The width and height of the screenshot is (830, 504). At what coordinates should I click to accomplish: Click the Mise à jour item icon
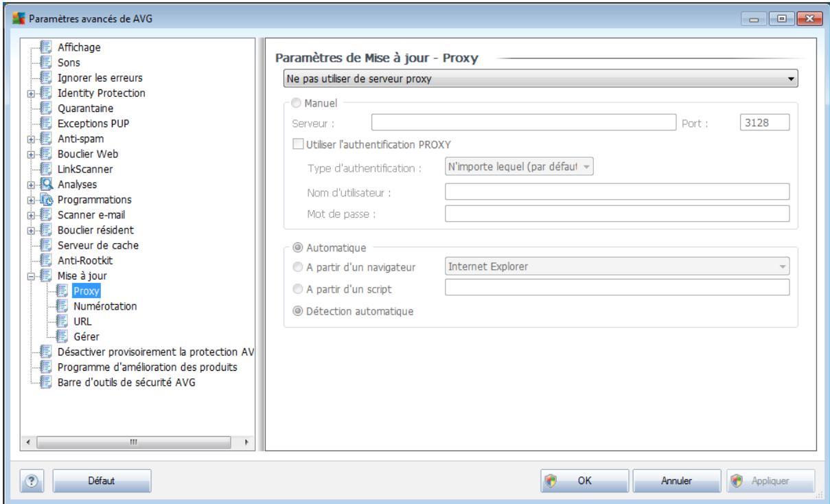[x=47, y=275]
